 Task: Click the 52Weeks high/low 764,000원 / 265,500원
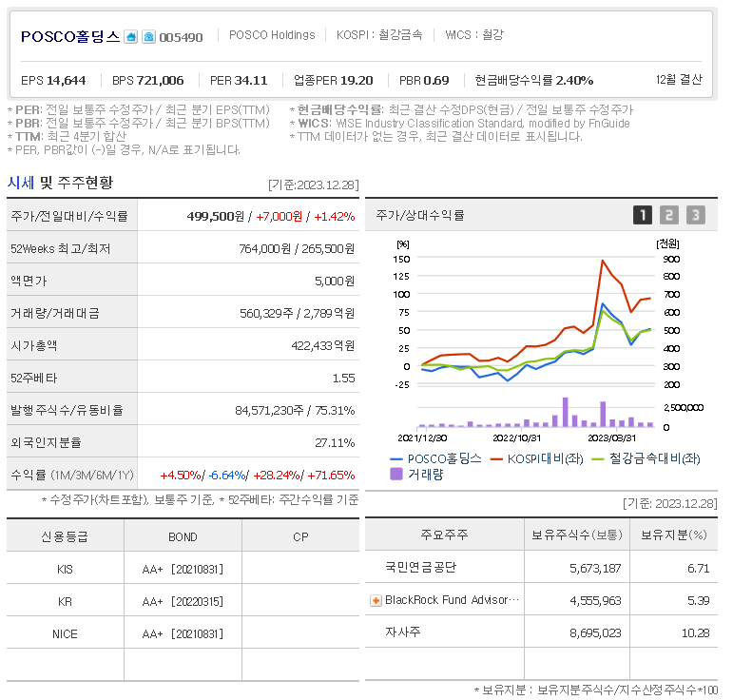297,249
